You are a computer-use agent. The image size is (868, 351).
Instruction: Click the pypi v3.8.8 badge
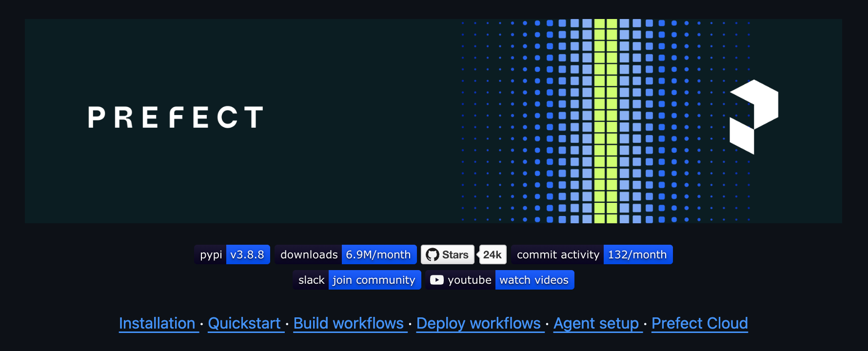click(x=232, y=254)
